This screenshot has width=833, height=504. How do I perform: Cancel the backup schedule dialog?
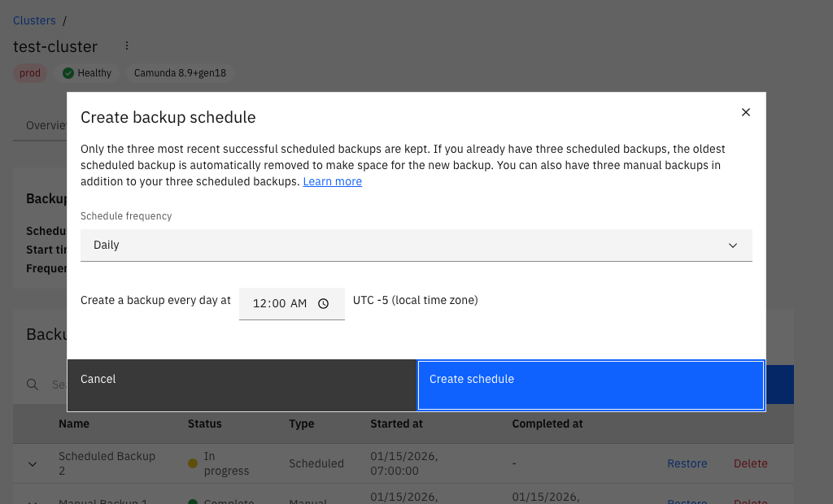[x=242, y=385]
